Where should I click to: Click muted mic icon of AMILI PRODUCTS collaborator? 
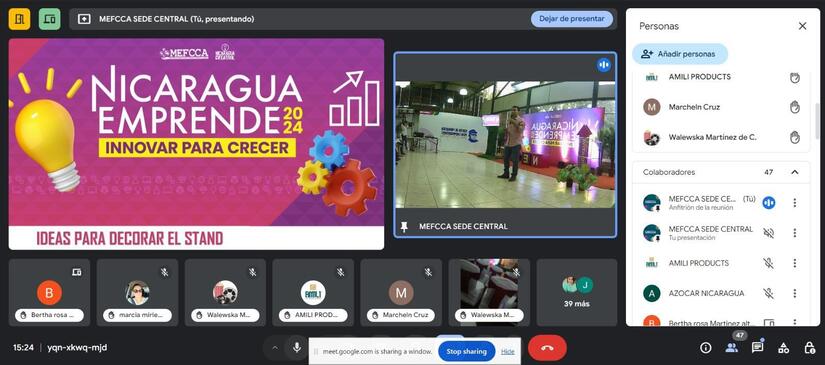769,263
